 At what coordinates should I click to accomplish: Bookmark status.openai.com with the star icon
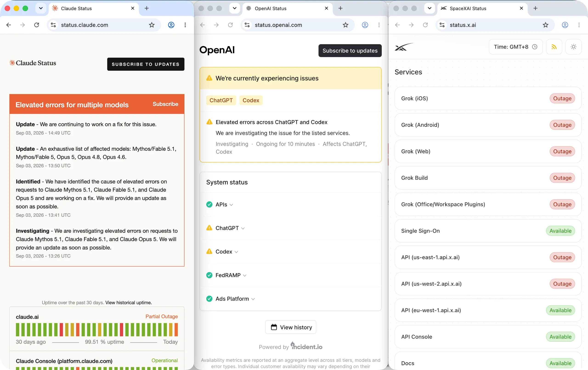coord(345,25)
